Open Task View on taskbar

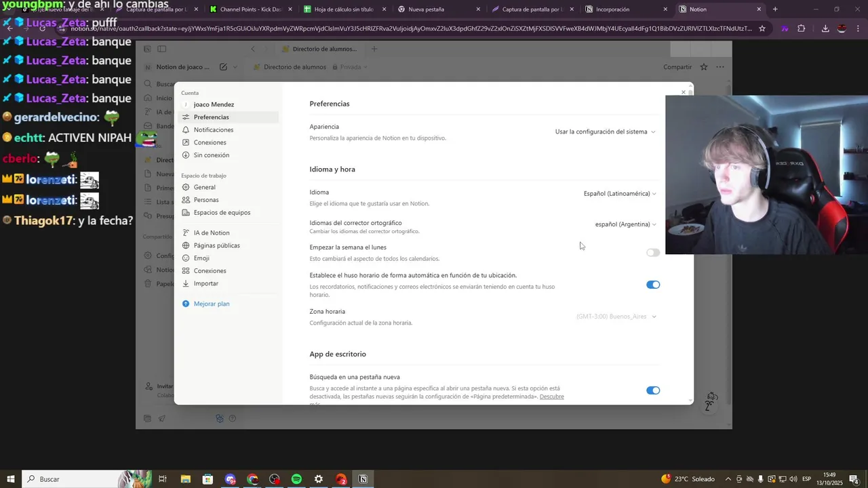pos(163,479)
